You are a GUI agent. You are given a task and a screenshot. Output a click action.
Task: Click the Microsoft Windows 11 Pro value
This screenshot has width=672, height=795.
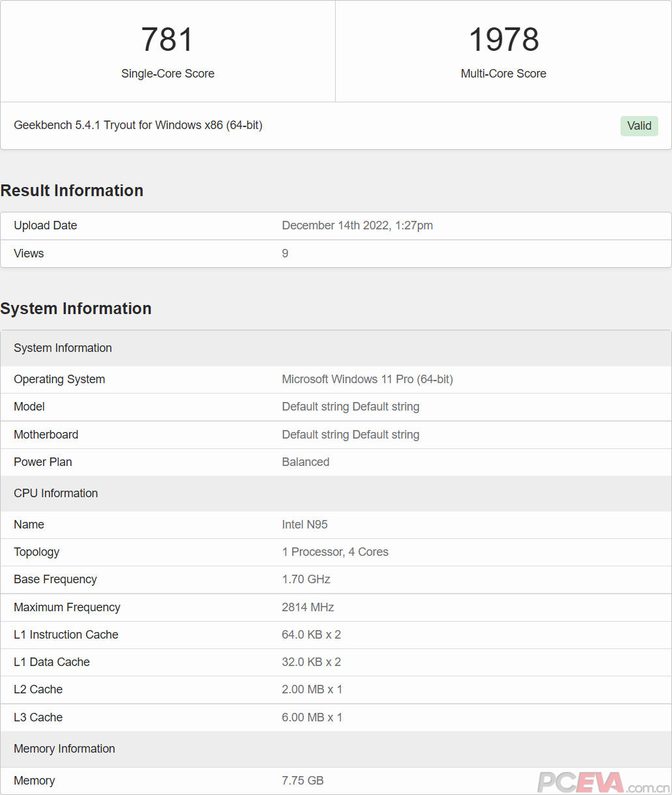click(367, 379)
